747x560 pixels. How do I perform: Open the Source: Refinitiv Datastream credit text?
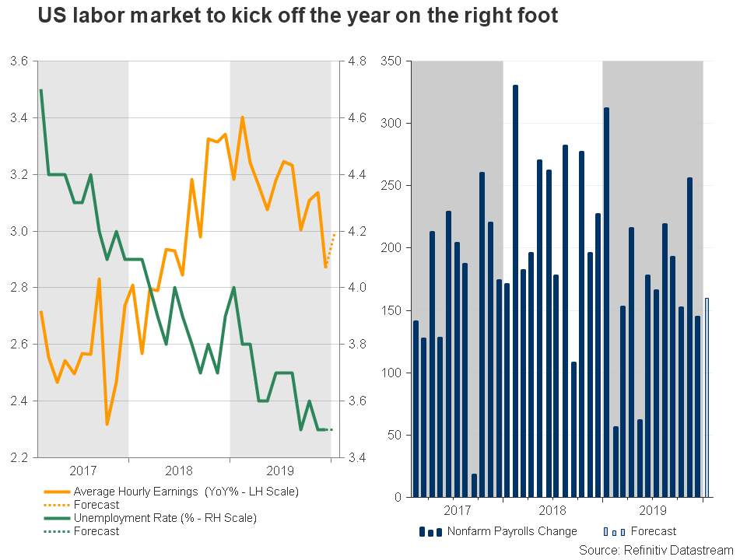click(656, 551)
